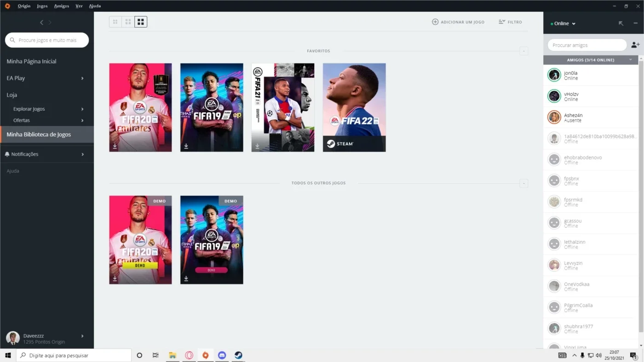Collapse the Favoritos section

click(523, 51)
